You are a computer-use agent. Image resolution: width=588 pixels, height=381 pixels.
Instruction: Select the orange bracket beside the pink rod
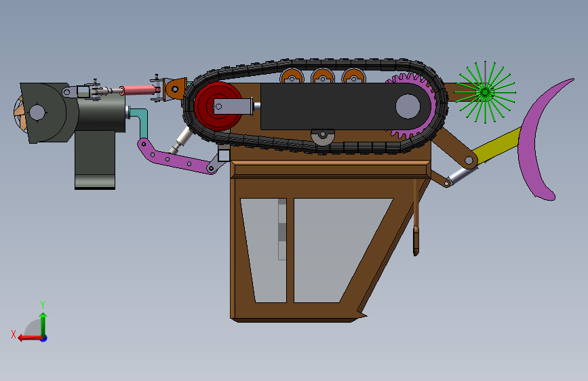coord(176,89)
